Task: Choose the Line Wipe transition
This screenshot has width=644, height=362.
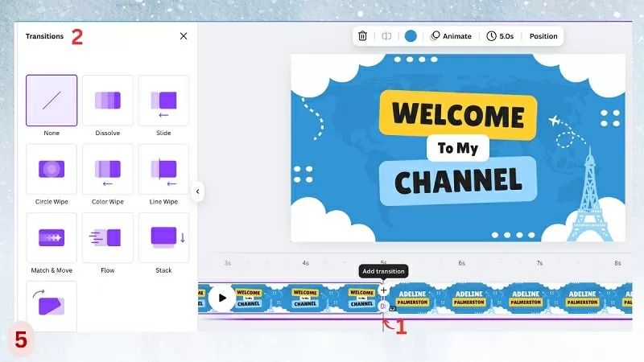Action: (x=164, y=169)
